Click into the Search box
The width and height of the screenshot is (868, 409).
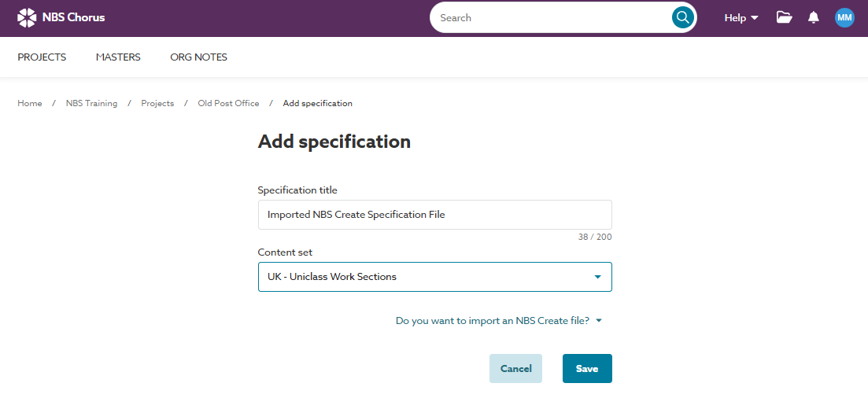tap(551, 17)
